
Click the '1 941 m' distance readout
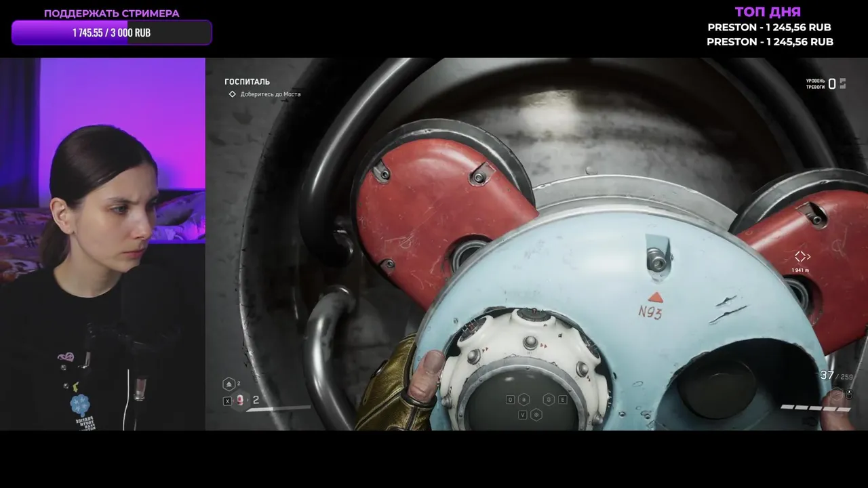tap(800, 270)
